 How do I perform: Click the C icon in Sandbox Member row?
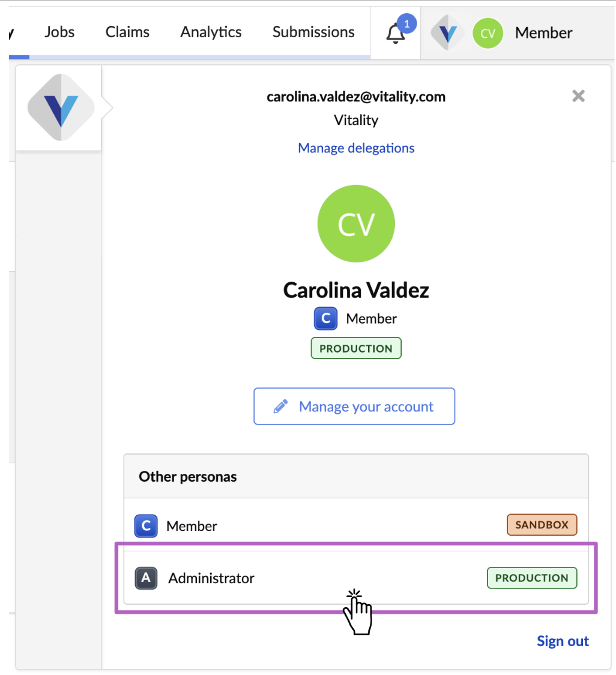pyautogui.click(x=145, y=525)
